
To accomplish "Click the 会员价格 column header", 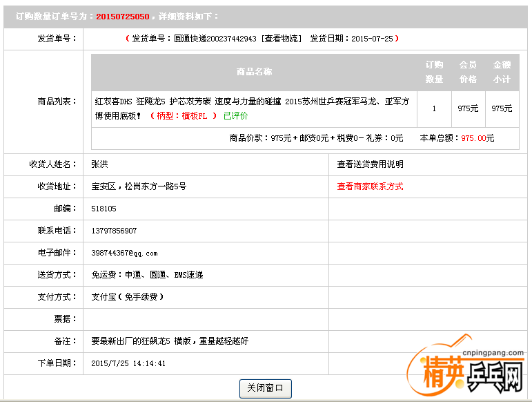I will click(x=468, y=72).
